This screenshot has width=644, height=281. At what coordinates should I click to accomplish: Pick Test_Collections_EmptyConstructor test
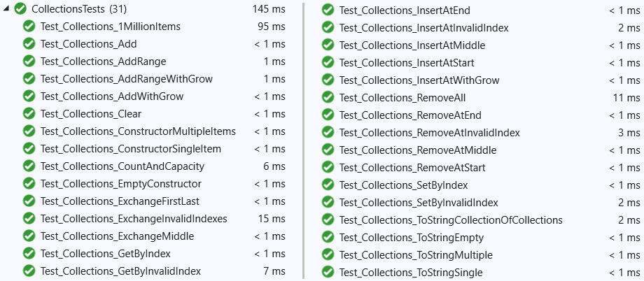point(120,183)
